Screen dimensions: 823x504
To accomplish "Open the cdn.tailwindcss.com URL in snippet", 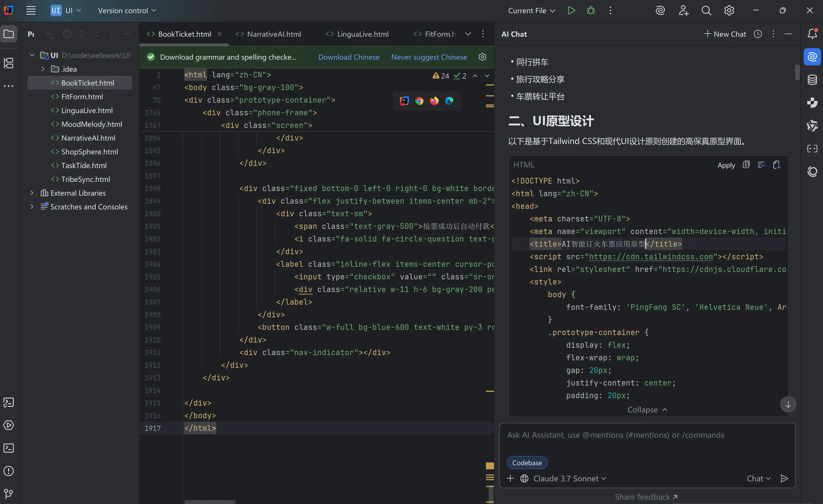I will click(x=651, y=256).
